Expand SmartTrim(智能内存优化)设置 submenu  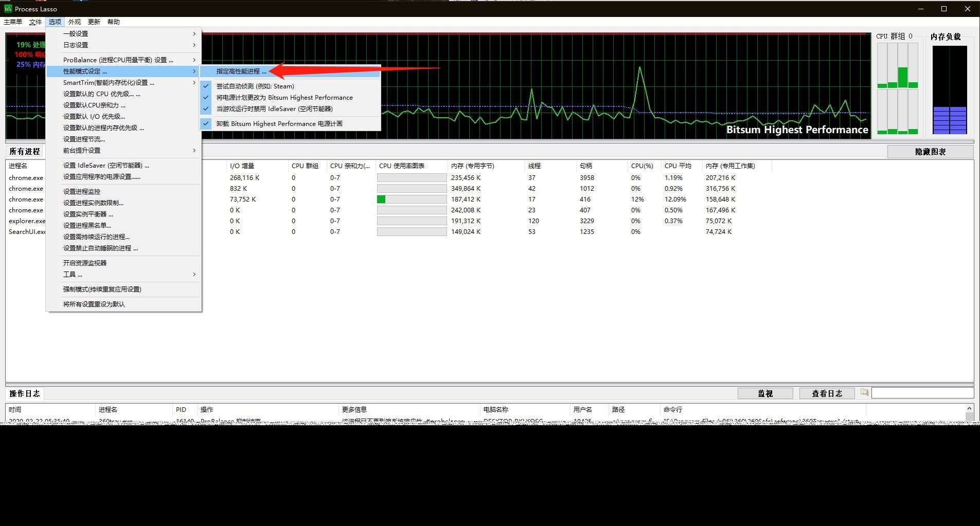(x=123, y=82)
